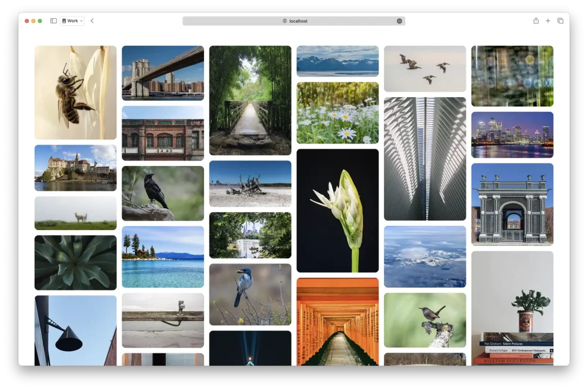Open the Work profile dropdown
This screenshot has height=390, width=588.
[72, 21]
